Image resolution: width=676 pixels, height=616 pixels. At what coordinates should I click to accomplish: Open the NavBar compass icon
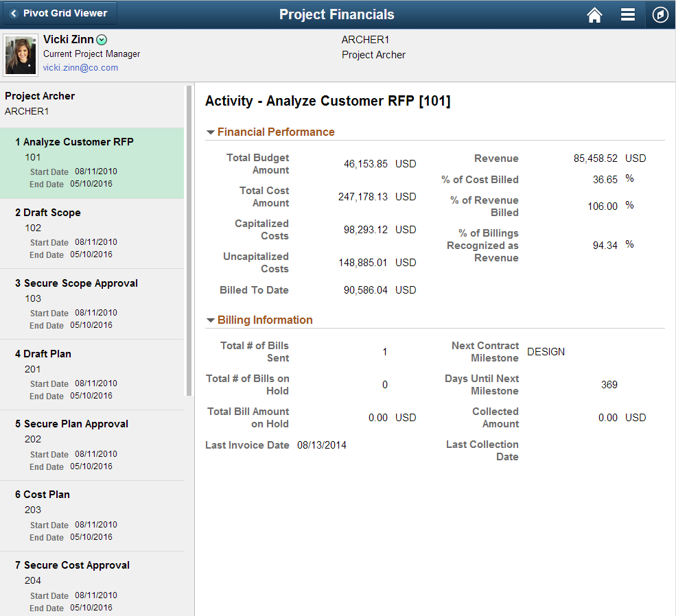(x=660, y=14)
